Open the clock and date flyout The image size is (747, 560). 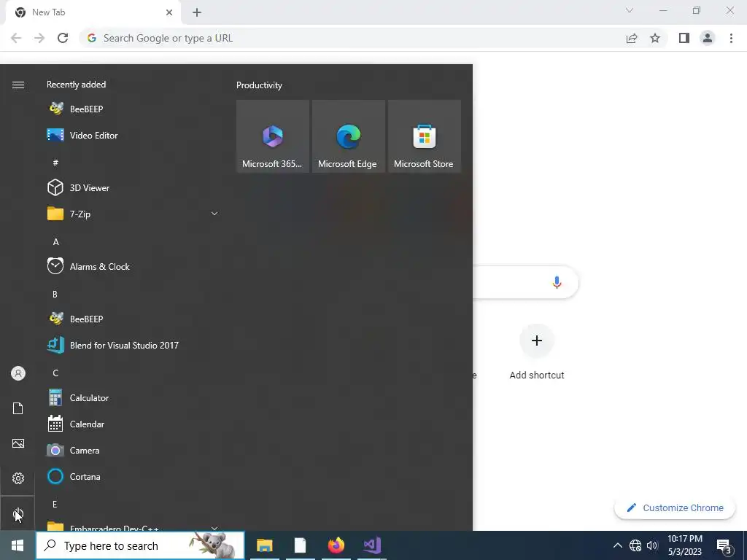click(x=685, y=545)
